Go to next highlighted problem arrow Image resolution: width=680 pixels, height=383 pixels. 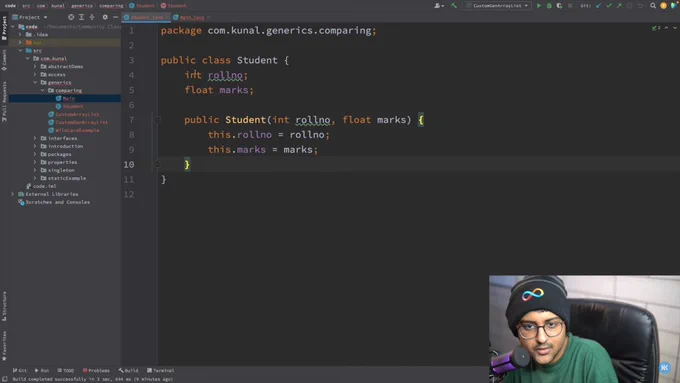(674, 28)
